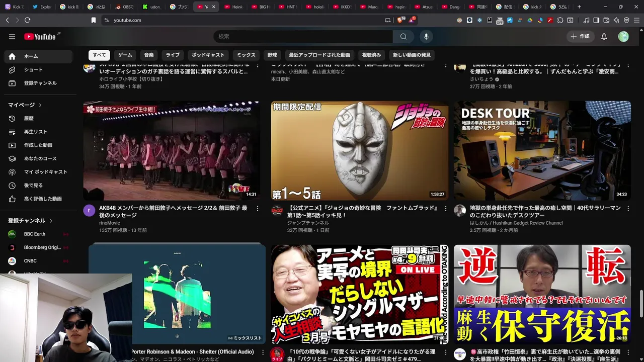Open はしかん Hashikan Gadget Review Channel link
The image size is (644, 362).
pyautogui.click(x=516, y=223)
